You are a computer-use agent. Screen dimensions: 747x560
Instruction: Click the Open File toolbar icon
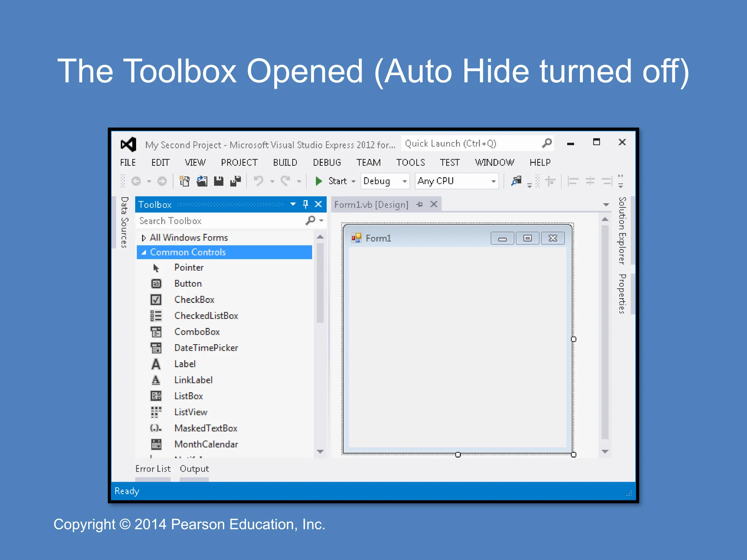click(202, 181)
